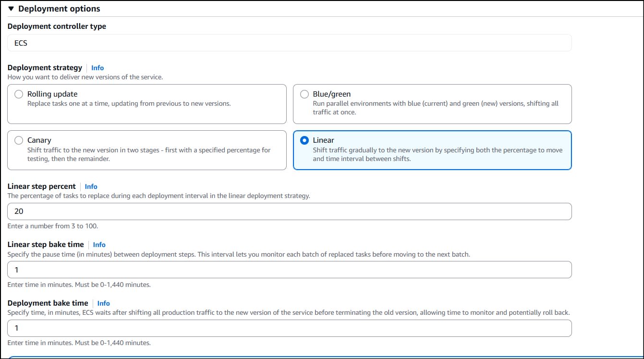The width and height of the screenshot is (644, 359).
Task: Click the Blue/green option card description
Action: pos(435,108)
